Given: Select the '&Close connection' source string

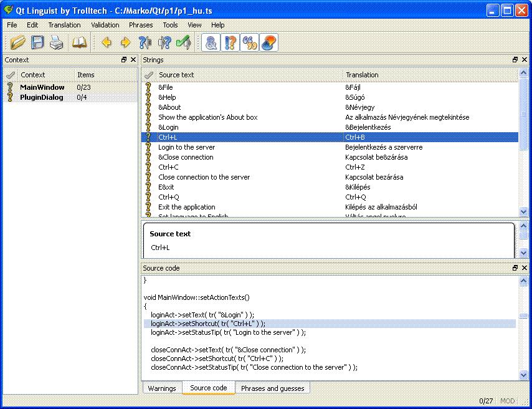Looking at the screenshot, I should [186, 157].
